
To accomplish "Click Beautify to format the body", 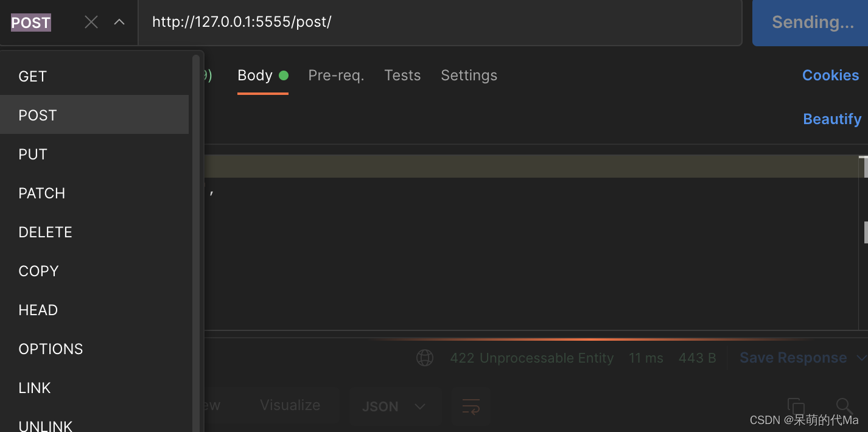I will click(832, 119).
